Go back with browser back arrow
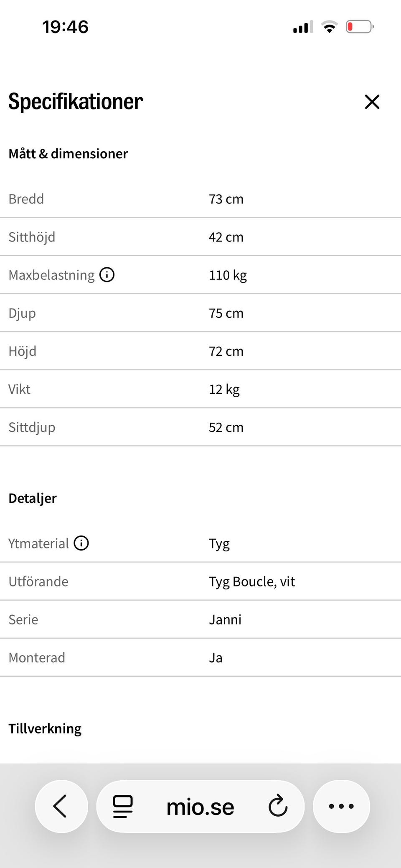This screenshot has height=868, width=401. point(61,806)
